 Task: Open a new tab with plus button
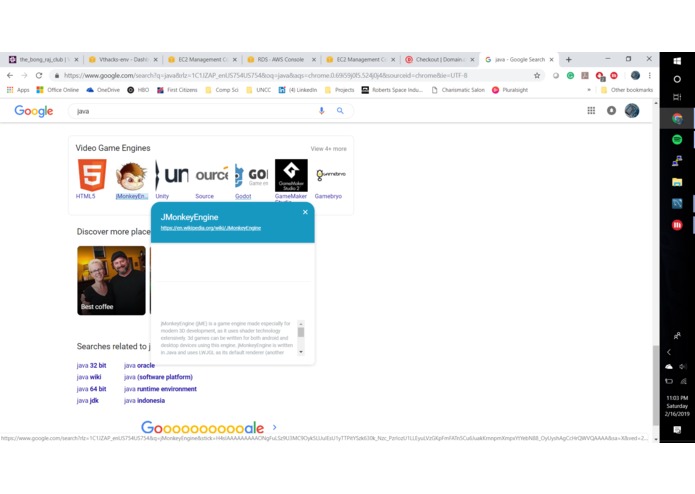(569, 59)
